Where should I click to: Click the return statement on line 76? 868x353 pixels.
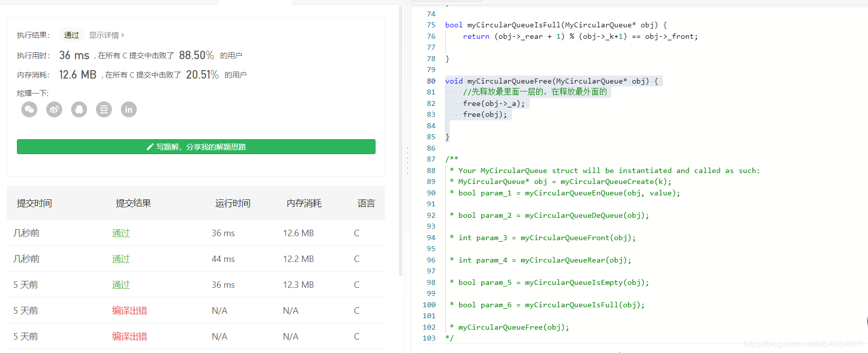coord(580,36)
